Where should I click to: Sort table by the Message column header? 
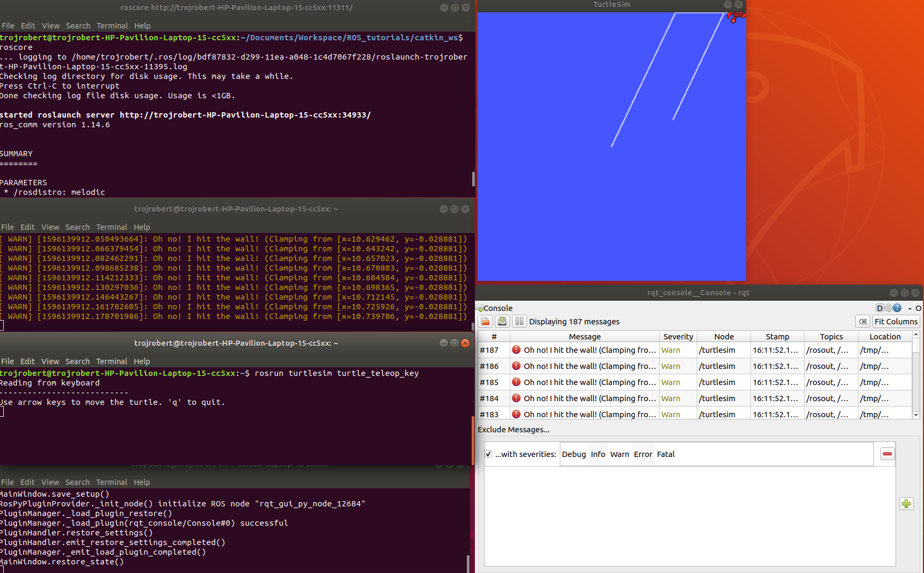(584, 337)
